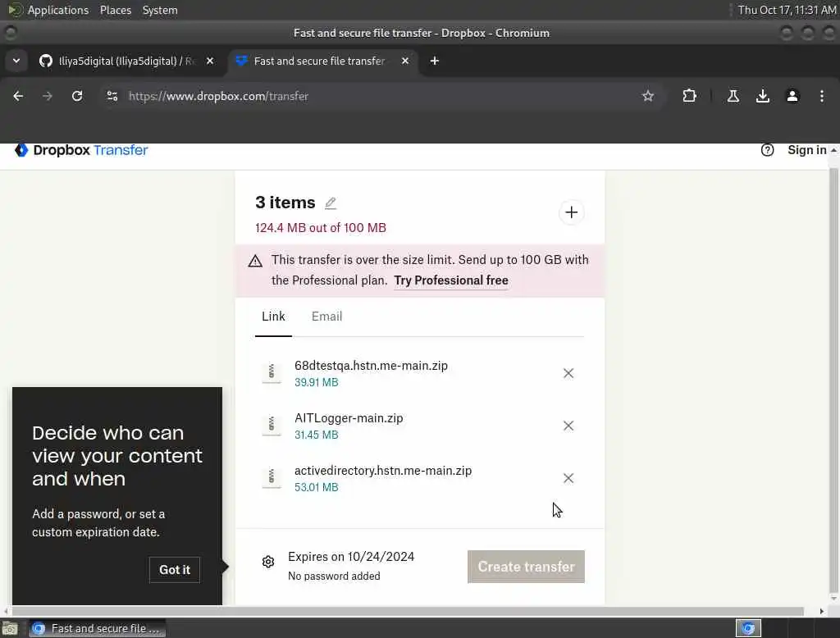
Task: Click the AITLogger-main.zip file icon
Action: [x=272, y=426]
